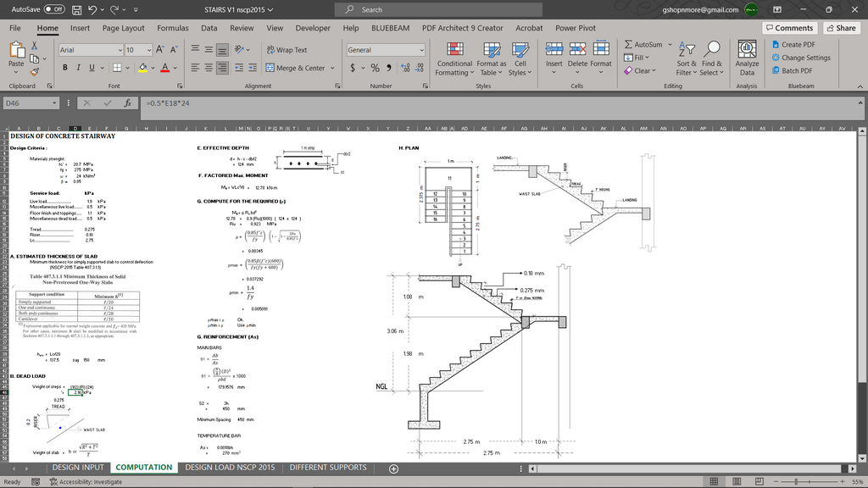Apply the yellow fill color
868x488 pixels.
pyautogui.click(x=142, y=68)
